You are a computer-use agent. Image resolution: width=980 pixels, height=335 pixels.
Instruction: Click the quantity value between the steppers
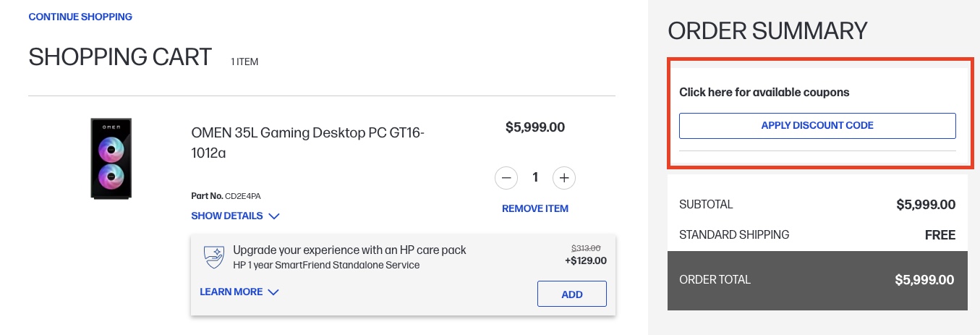(x=535, y=177)
